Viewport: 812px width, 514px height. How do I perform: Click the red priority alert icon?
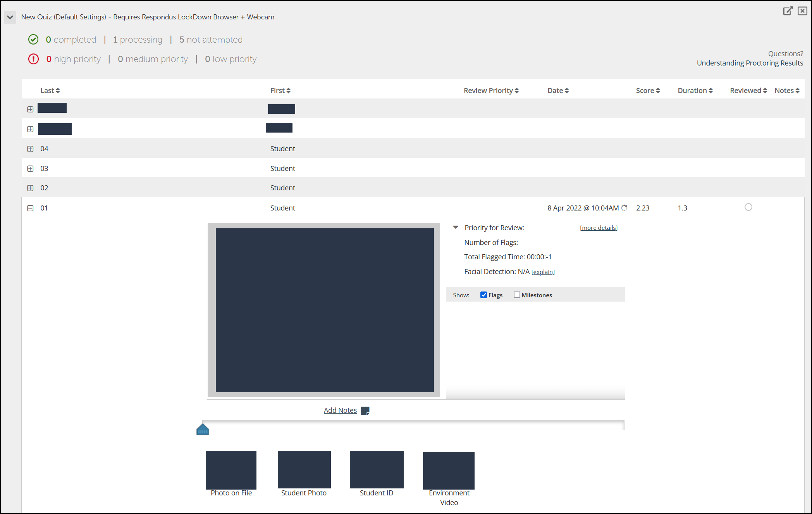[34, 59]
